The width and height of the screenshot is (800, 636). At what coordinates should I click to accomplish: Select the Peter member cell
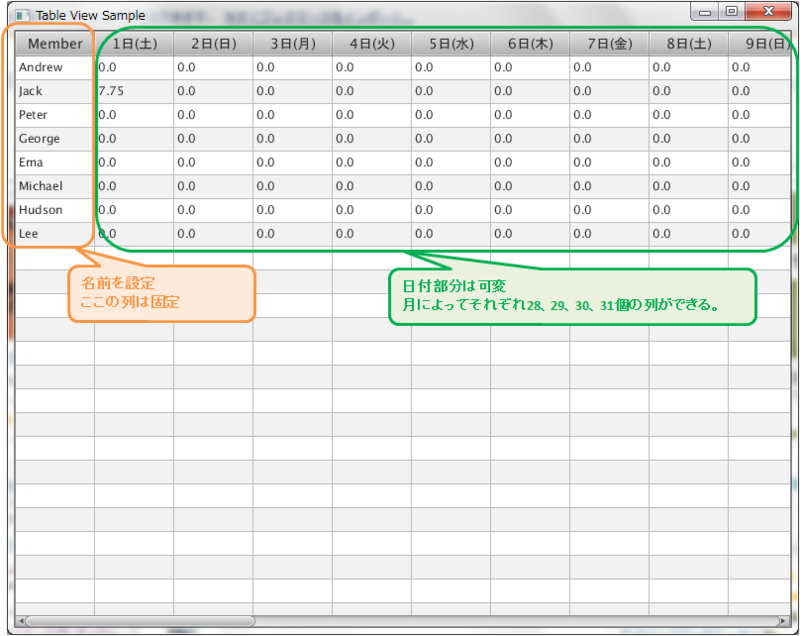(55, 115)
